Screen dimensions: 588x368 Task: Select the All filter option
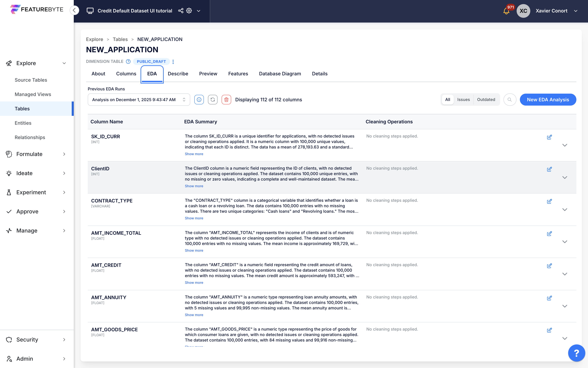[447, 100]
